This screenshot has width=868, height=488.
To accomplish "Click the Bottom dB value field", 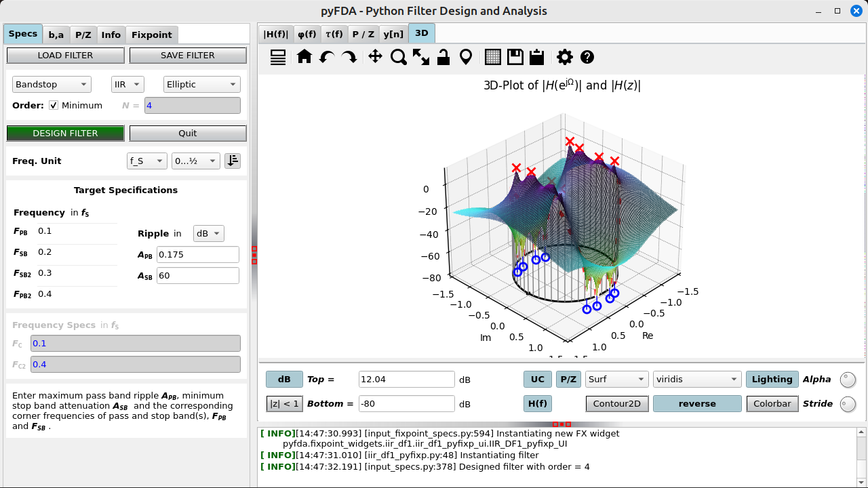I will [407, 404].
